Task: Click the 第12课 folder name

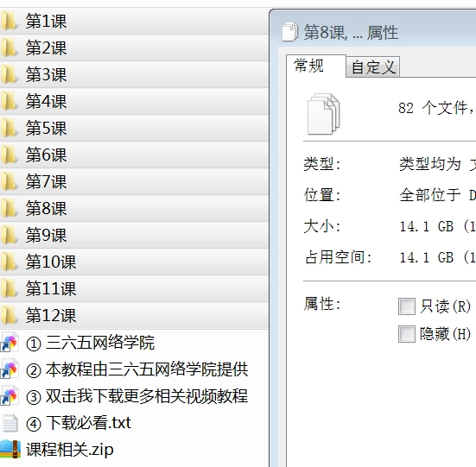Action: click(51, 315)
